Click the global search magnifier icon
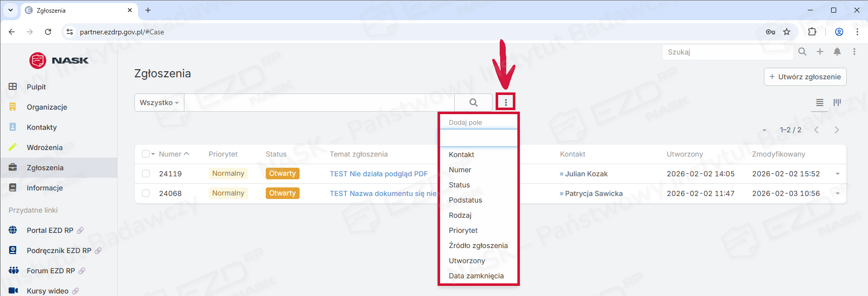Image resolution: width=868 pixels, height=296 pixels. point(802,52)
